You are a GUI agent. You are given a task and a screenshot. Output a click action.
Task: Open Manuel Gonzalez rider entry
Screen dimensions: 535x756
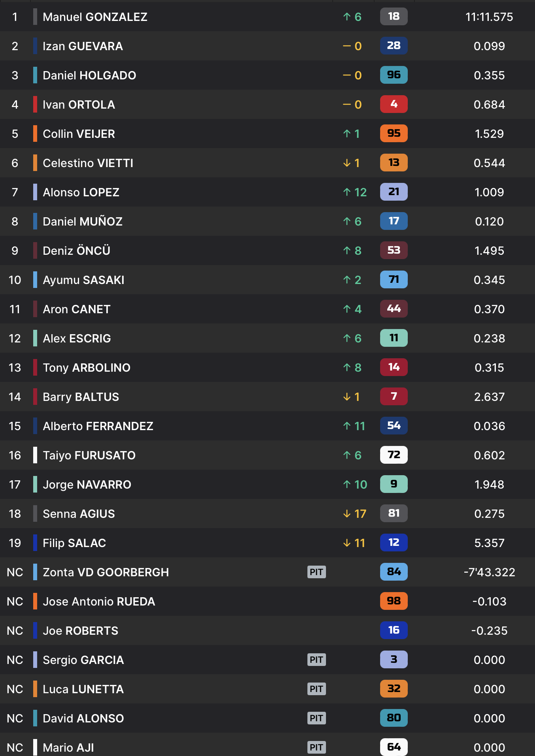coord(95,17)
